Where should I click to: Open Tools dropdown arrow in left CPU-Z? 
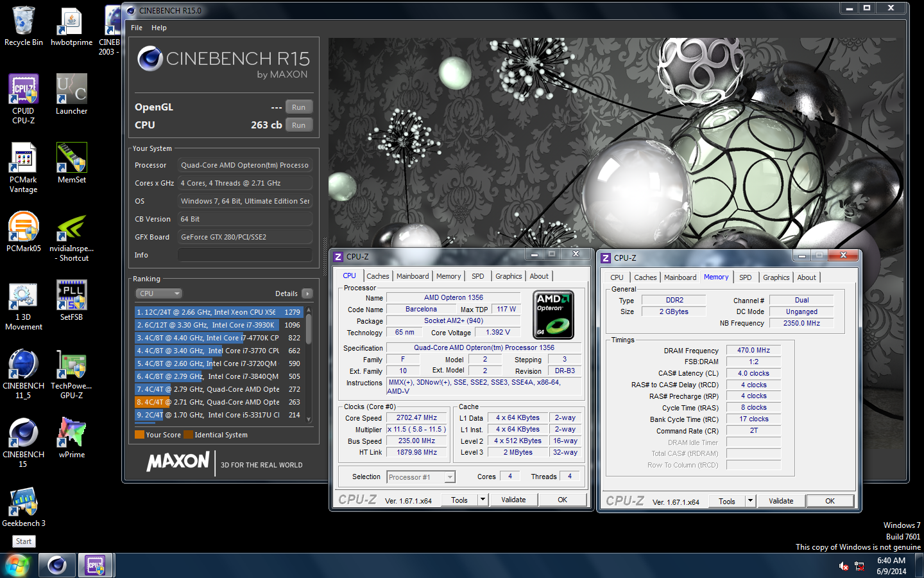[483, 500]
